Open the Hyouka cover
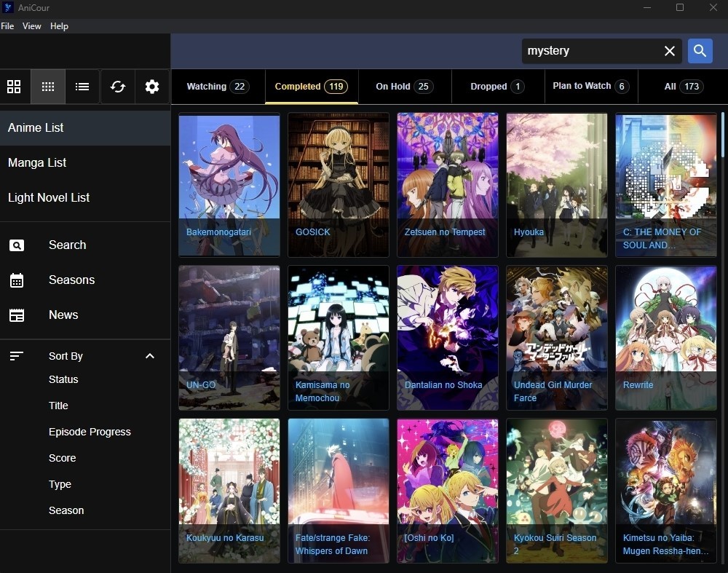728x573 pixels. pos(557,185)
